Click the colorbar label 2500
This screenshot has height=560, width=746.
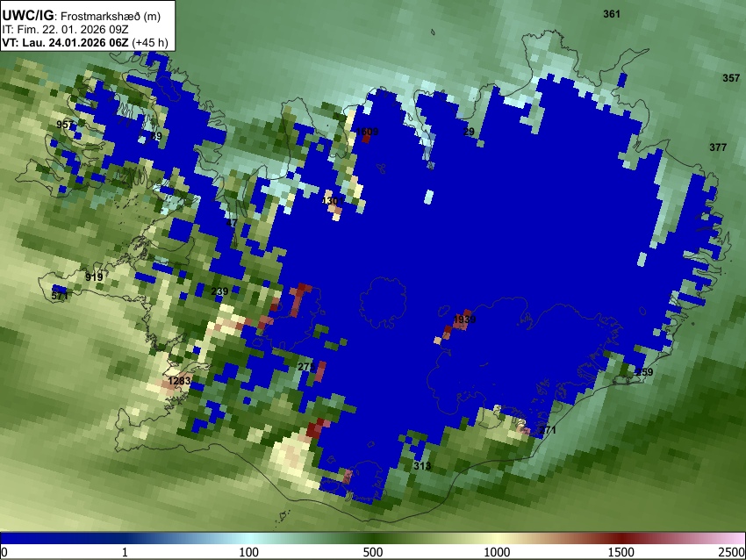point(732,552)
